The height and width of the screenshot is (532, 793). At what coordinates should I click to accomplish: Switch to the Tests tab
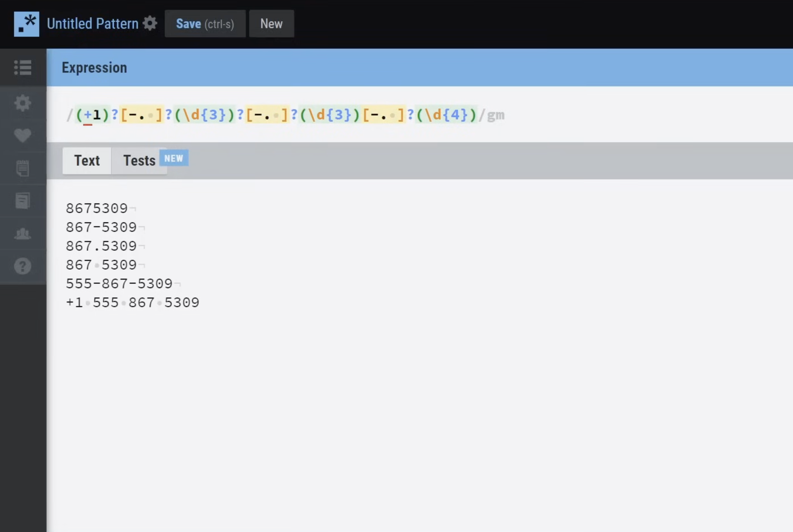[139, 161]
